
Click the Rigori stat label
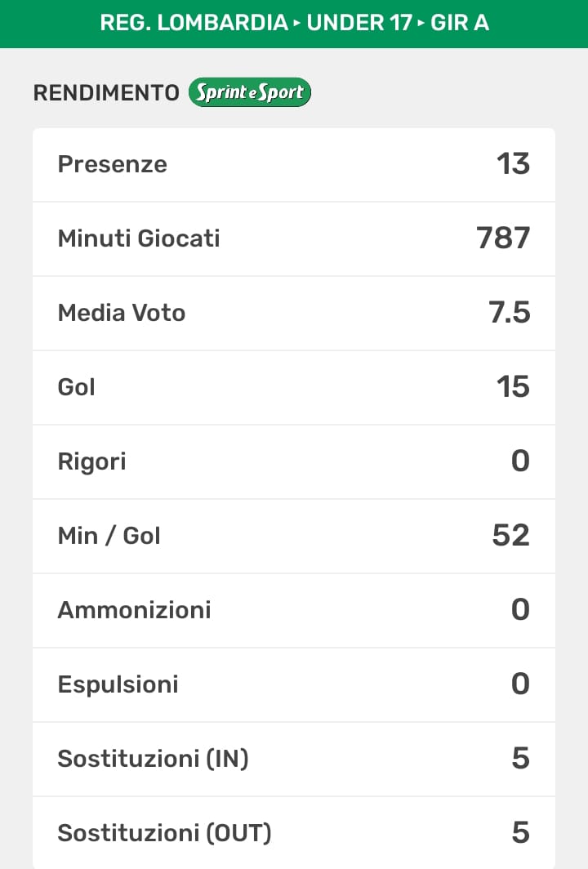pyautogui.click(x=91, y=461)
